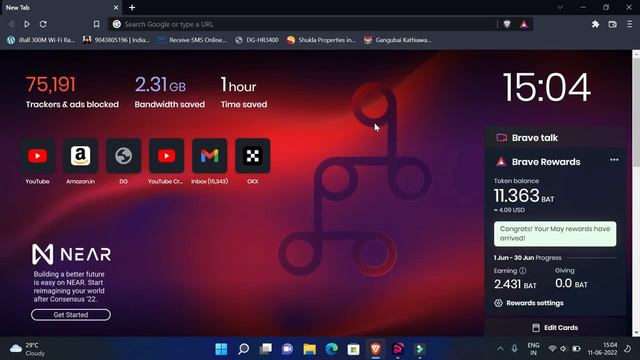Click the 11.363 BAT token balance
The width and height of the screenshot is (640, 360).
point(524,196)
